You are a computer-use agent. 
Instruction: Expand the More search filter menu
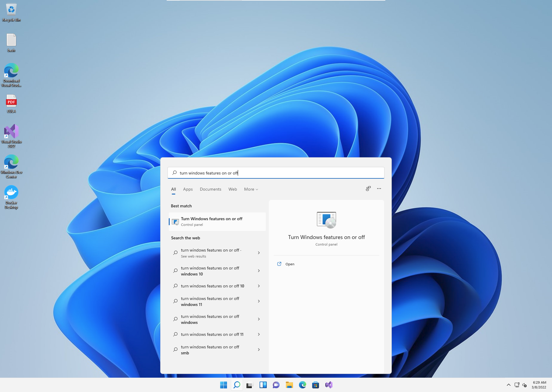[x=251, y=189]
